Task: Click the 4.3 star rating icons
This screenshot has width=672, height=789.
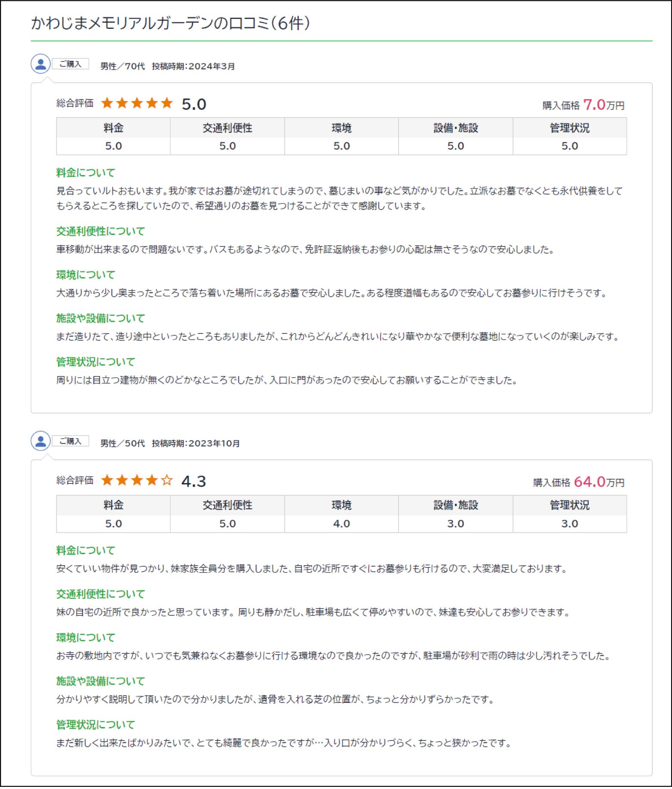Action: pos(137,481)
